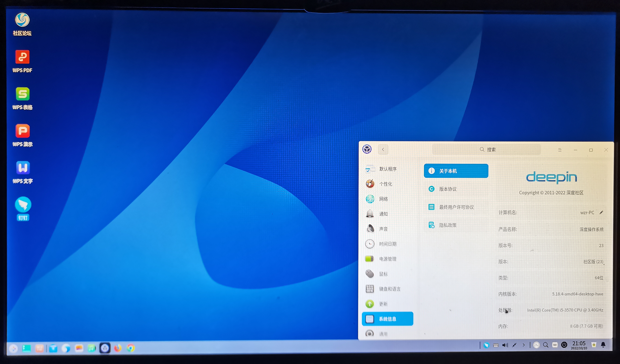This screenshot has height=364, width=620.
Task: Click the pencil icon to edit computer name
Action: [x=601, y=212]
